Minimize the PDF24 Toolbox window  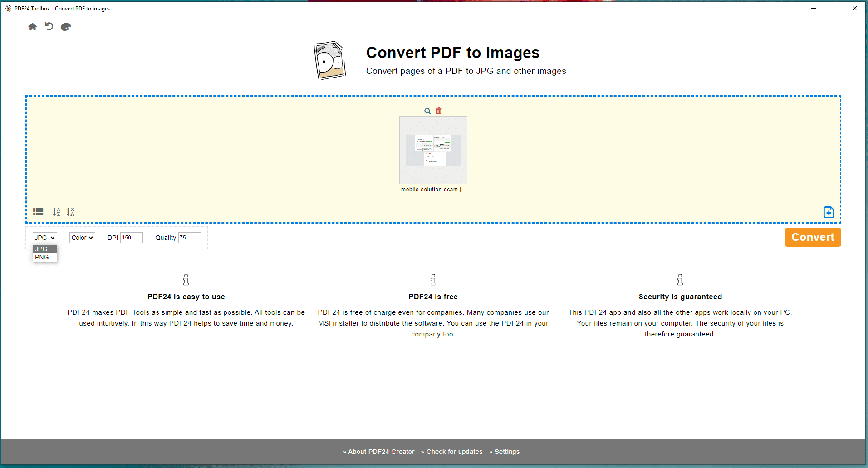[x=814, y=8]
